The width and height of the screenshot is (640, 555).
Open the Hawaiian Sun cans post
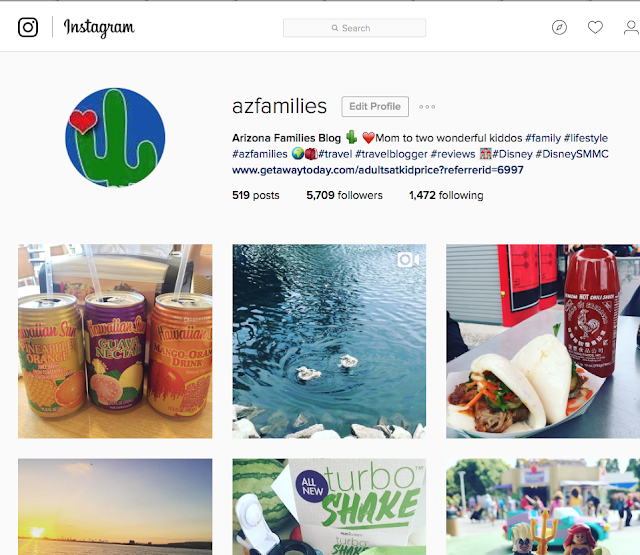pyautogui.click(x=115, y=341)
